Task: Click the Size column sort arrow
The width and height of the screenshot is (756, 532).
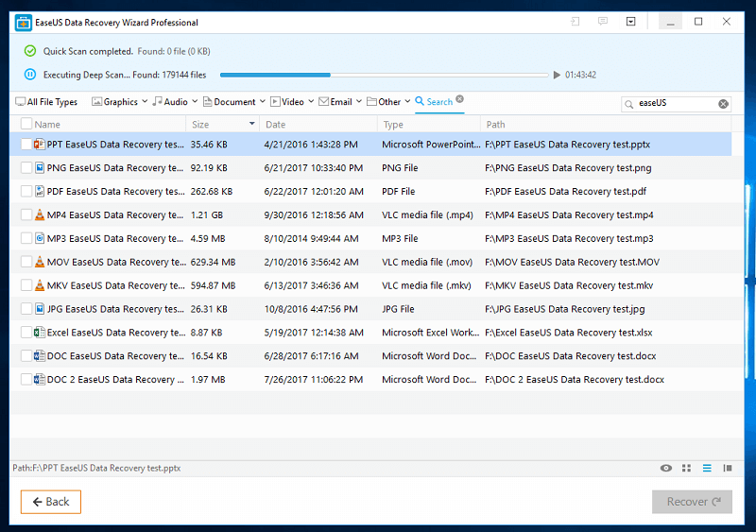Action: pyautogui.click(x=251, y=124)
